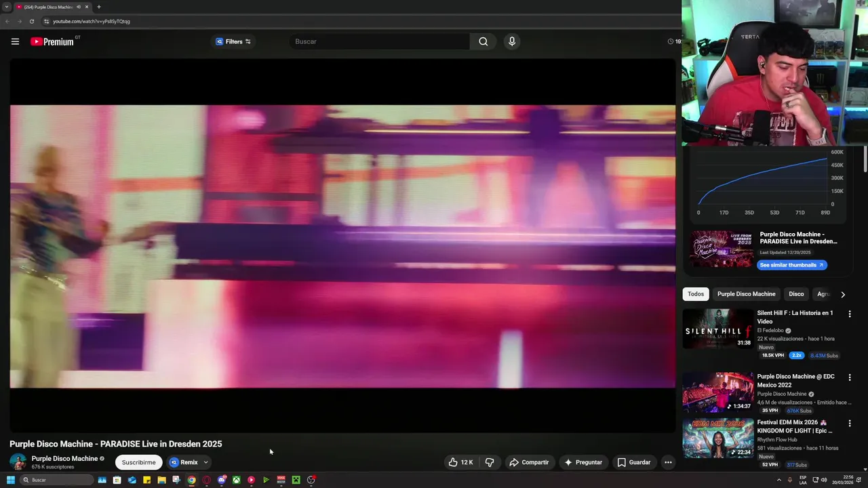Open Opera GX from taskbar
The width and height of the screenshot is (868, 488).
(x=206, y=480)
